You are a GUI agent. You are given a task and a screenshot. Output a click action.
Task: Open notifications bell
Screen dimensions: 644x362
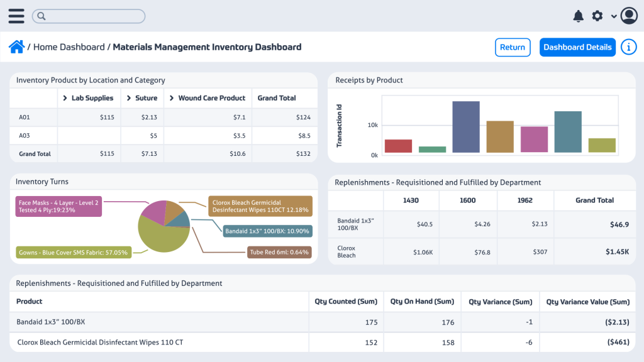(579, 16)
